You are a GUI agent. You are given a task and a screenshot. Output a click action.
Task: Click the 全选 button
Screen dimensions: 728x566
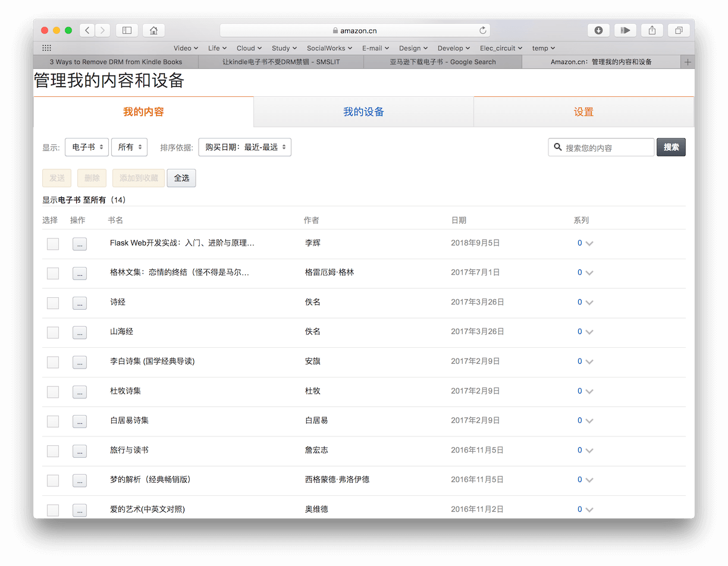(x=181, y=178)
